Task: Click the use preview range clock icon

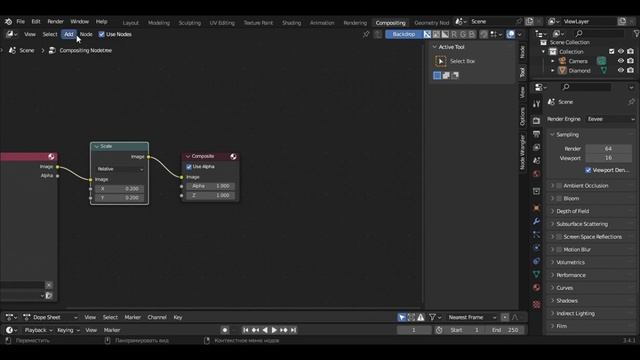Action: click(439, 330)
